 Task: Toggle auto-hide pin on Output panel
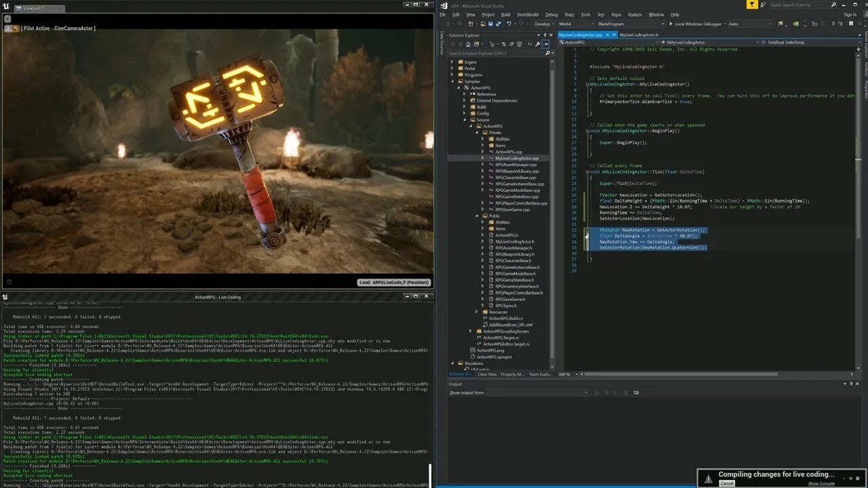[851, 384]
